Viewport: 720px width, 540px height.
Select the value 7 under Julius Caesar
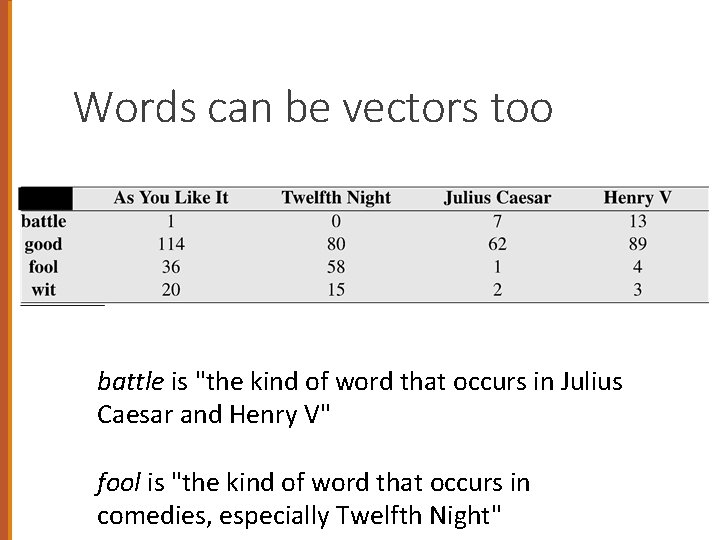(497, 221)
